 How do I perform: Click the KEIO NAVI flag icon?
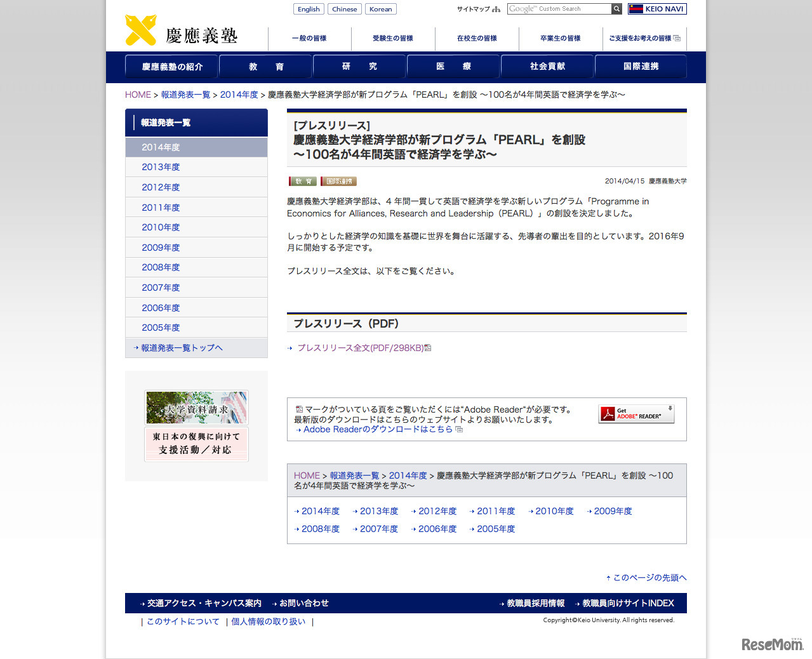635,9
